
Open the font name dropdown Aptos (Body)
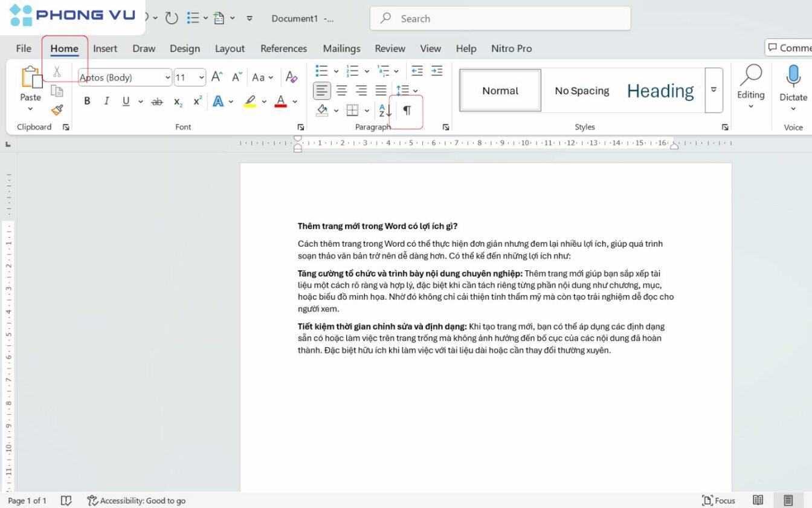[x=125, y=77]
